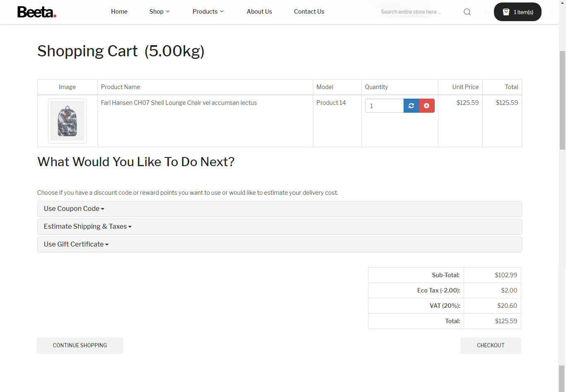The image size is (566, 392).
Task: Expand the Use Gift Certificate section
Action: click(x=76, y=244)
